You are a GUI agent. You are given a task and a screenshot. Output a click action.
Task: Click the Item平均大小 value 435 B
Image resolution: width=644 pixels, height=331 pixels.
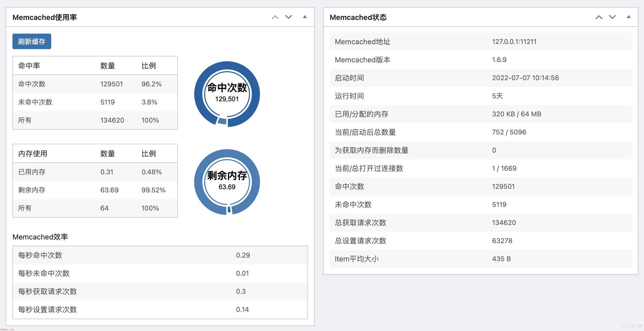501,259
